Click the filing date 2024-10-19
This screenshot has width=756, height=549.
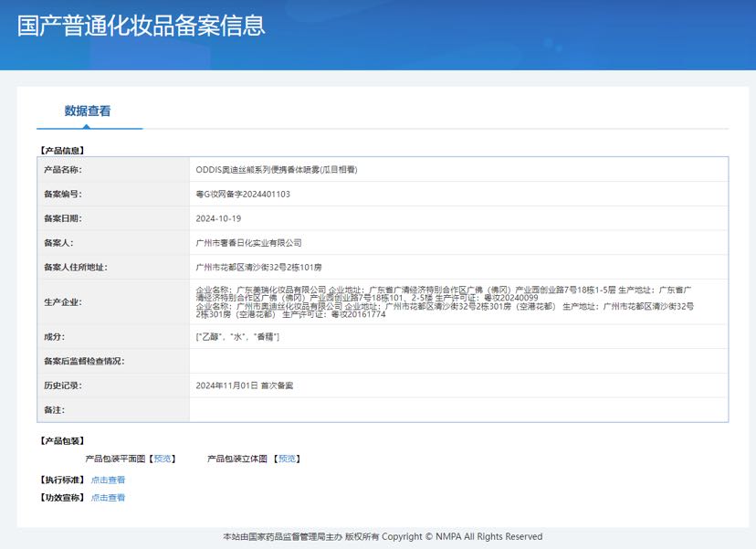pyautogui.click(x=218, y=218)
